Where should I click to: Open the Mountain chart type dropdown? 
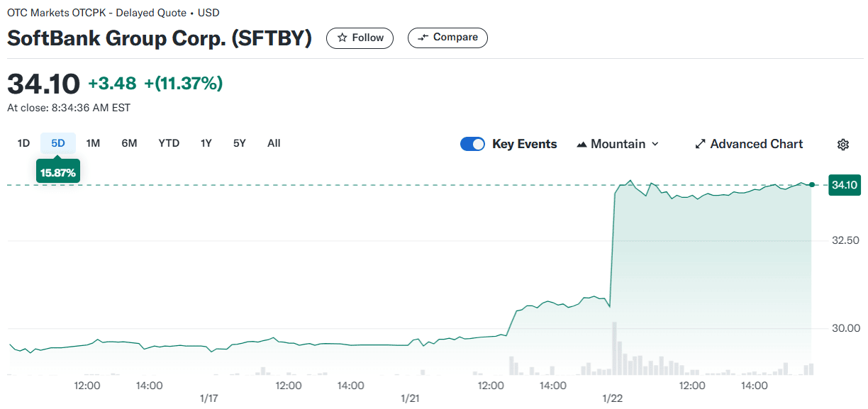pos(618,144)
